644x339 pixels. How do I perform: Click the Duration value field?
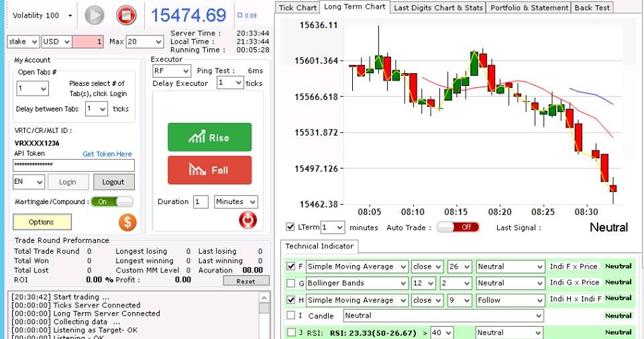click(x=201, y=202)
